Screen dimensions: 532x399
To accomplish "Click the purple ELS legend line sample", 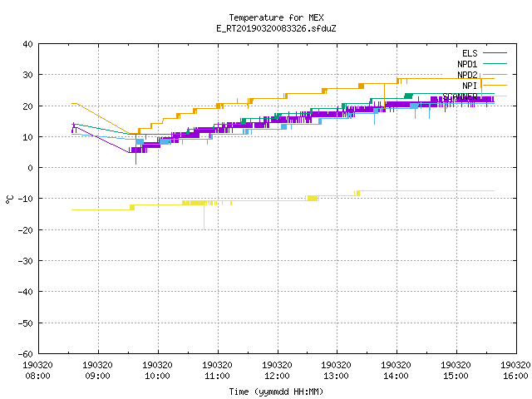I will click(495, 53).
